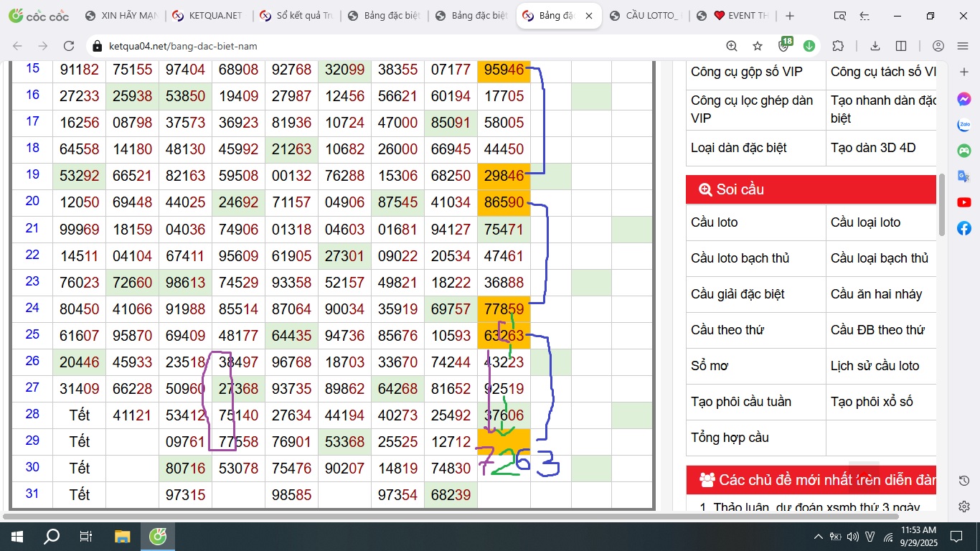Open the Cầu loto bạch thủ link
The image size is (980, 551).
(740, 258)
